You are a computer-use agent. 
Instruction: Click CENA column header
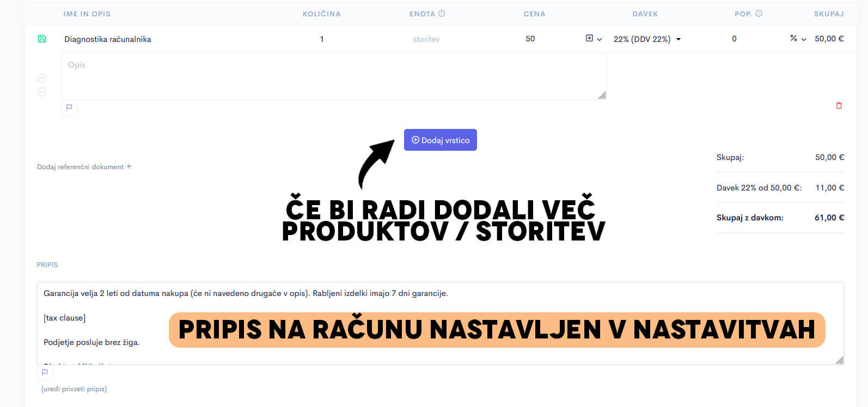[x=534, y=14]
